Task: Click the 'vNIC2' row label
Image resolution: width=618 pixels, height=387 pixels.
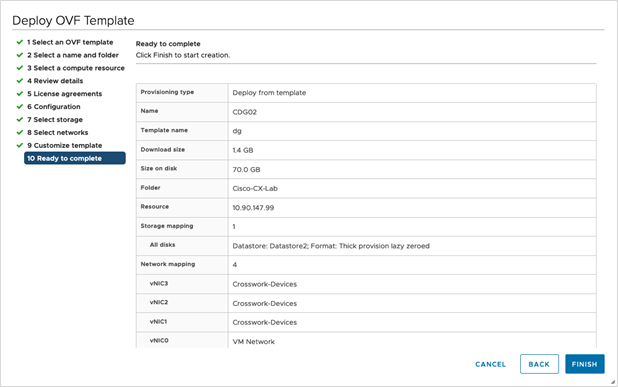Action: [159, 302]
